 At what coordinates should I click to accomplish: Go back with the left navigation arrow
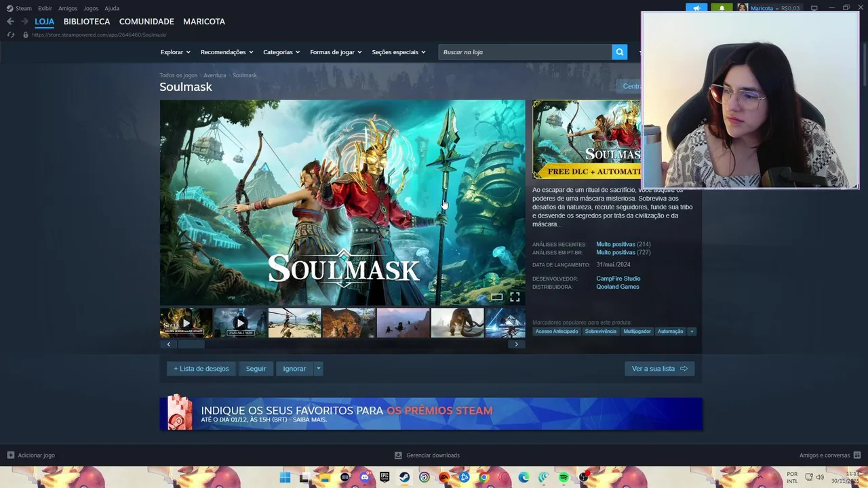tap(10, 22)
